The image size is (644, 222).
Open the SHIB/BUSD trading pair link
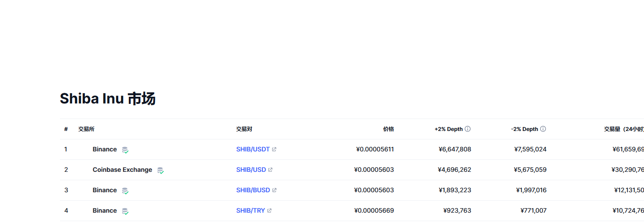coord(253,190)
